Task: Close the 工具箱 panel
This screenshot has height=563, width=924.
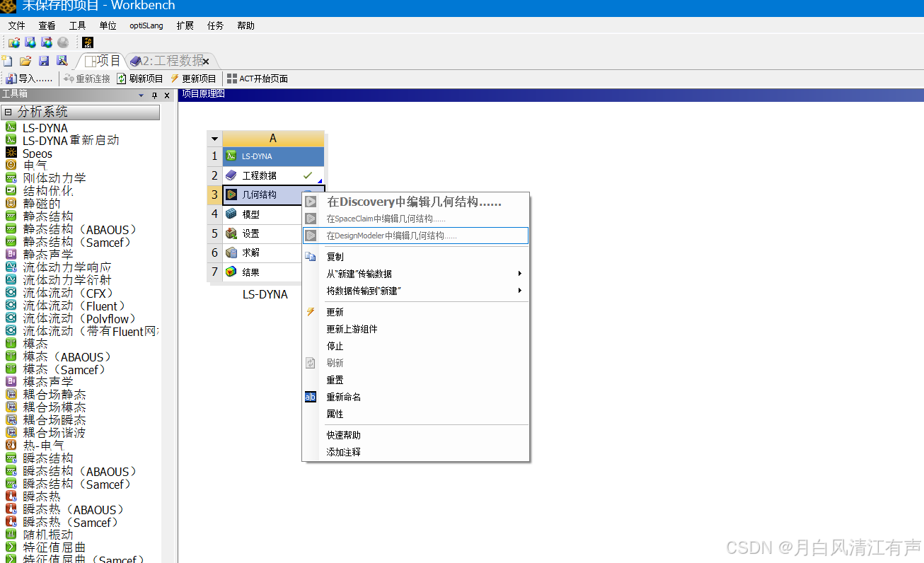Action: pos(167,95)
